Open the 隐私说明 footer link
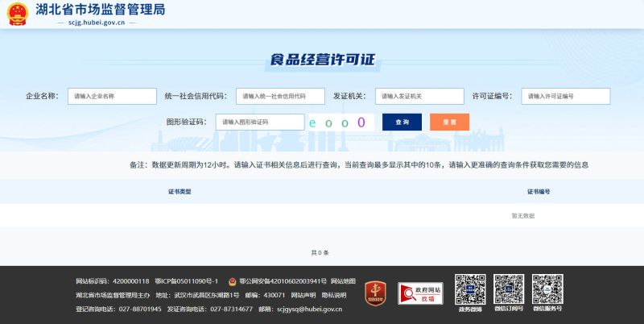Viewport: 644px width, 324px height. (x=334, y=295)
